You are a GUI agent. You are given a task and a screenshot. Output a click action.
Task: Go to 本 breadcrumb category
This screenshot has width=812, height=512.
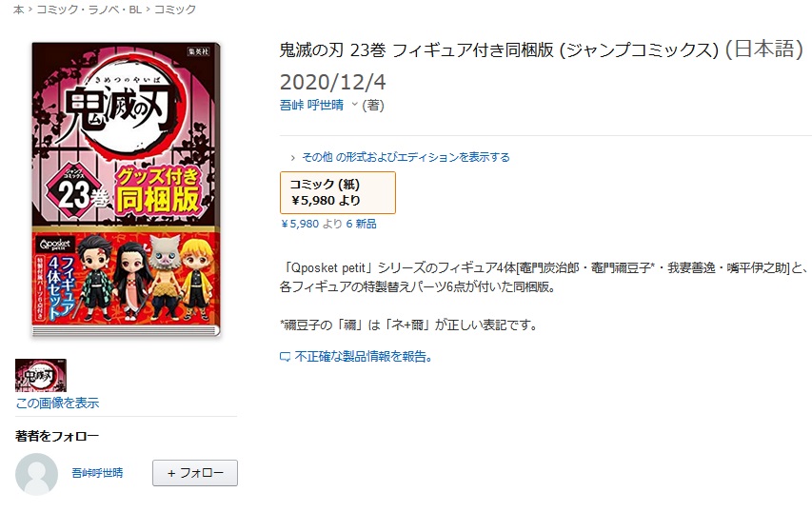click(19, 10)
